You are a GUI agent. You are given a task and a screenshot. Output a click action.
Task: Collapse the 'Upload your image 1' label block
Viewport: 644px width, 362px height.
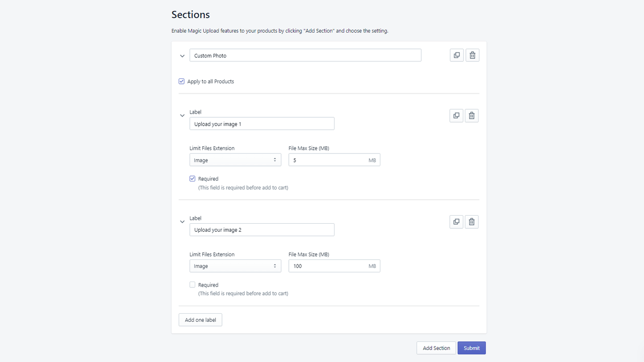pos(182,116)
